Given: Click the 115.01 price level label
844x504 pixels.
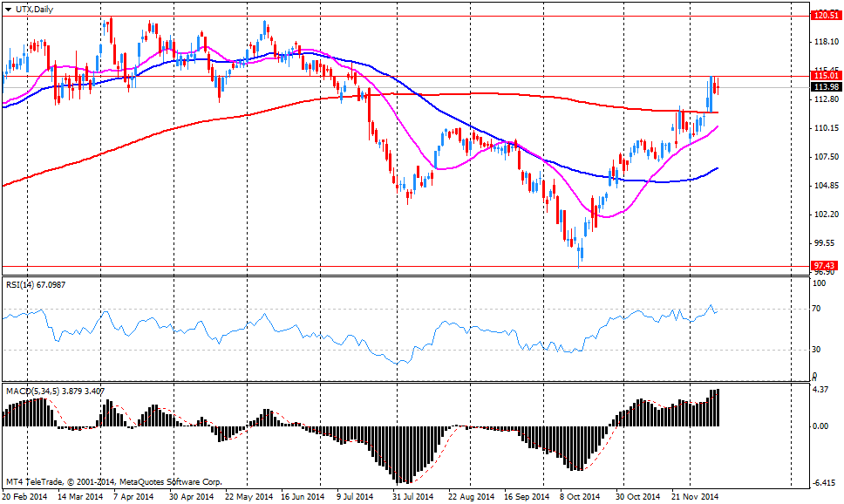Looking at the screenshot, I should pos(824,77).
